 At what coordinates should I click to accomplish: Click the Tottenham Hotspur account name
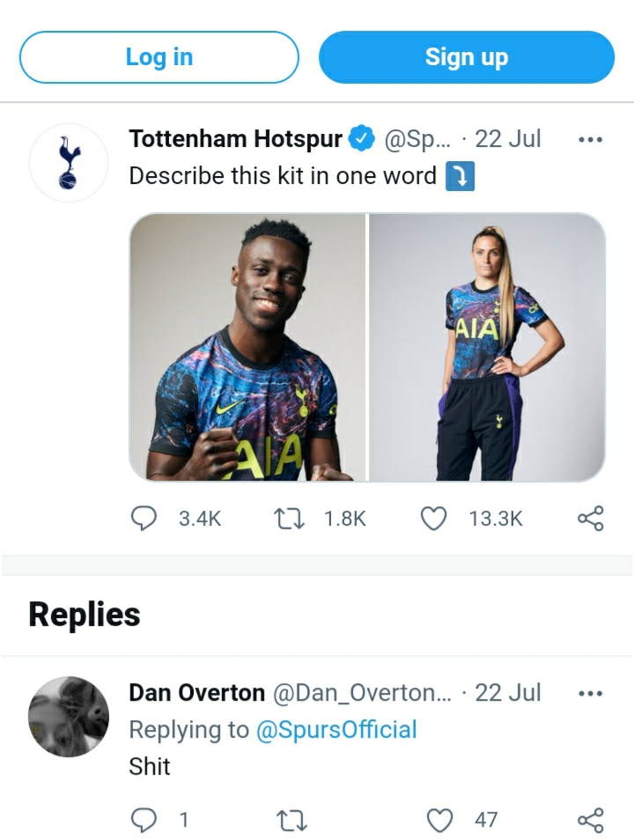234,139
